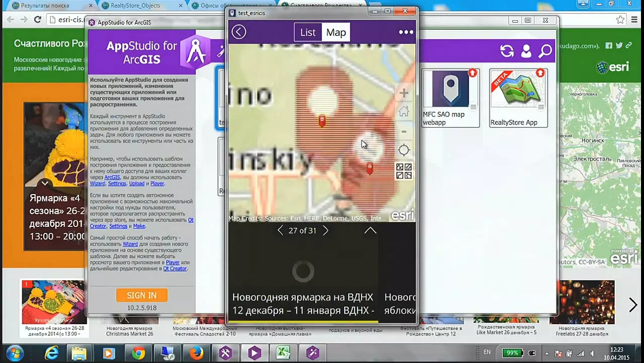Screen dimensions: 644x363
Task: Open the Upload link in description
Action: pyautogui.click(x=137, y=184)
